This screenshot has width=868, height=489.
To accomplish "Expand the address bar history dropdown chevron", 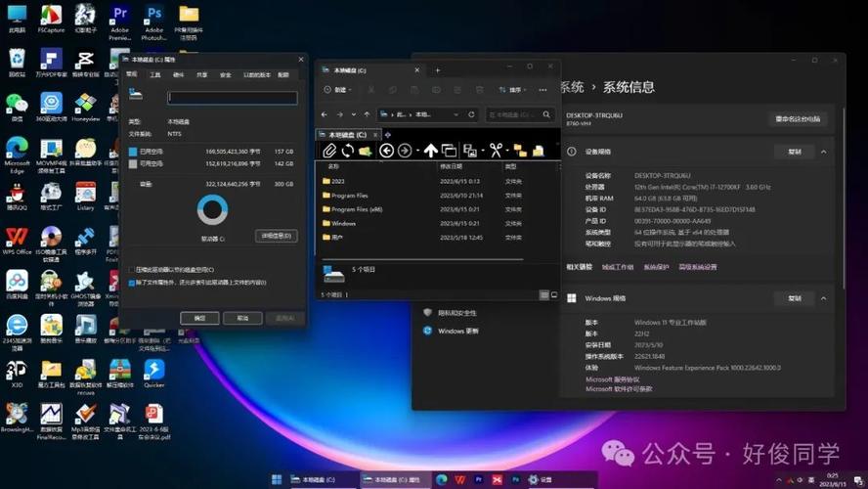I will click(456, 114).
